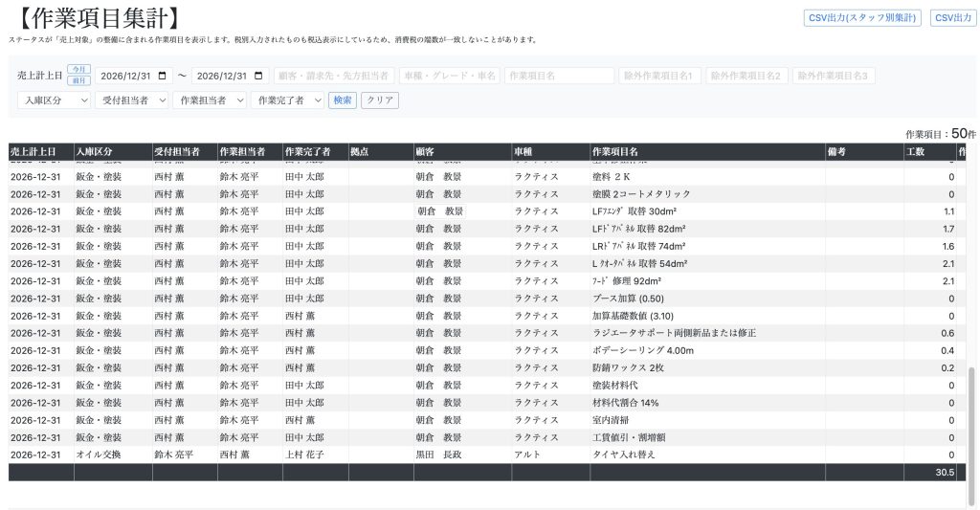Open the 作業完了者 filter dropdown
This screenshot has height=510, width=980.
click(287, 100)
